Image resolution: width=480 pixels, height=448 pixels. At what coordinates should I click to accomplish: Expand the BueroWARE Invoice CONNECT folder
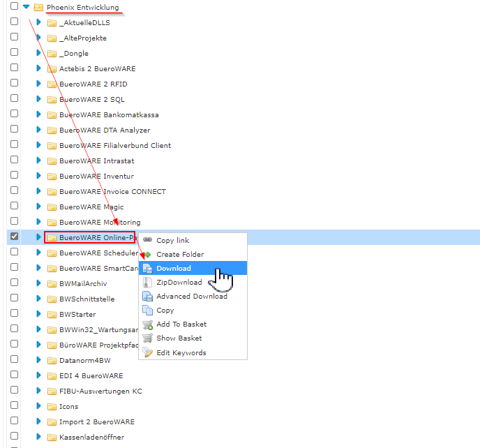tap(38, 191)
